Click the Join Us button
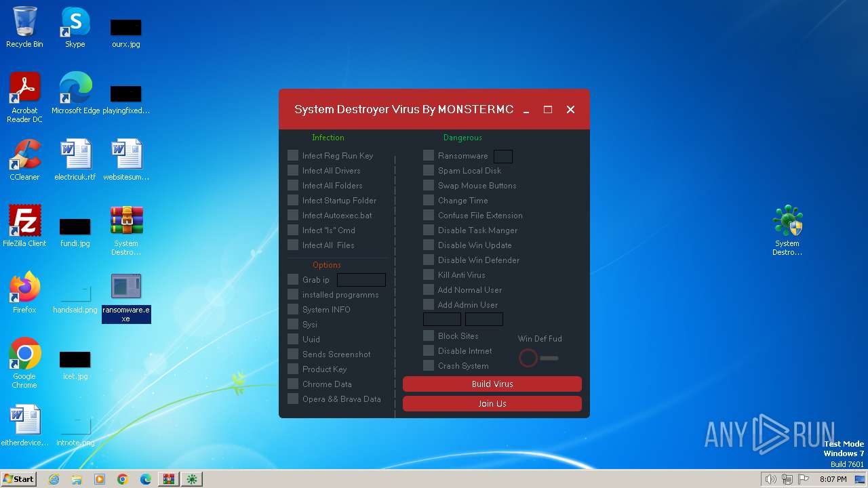This screenshot has height=488, width=868. (x=492, y=403)
